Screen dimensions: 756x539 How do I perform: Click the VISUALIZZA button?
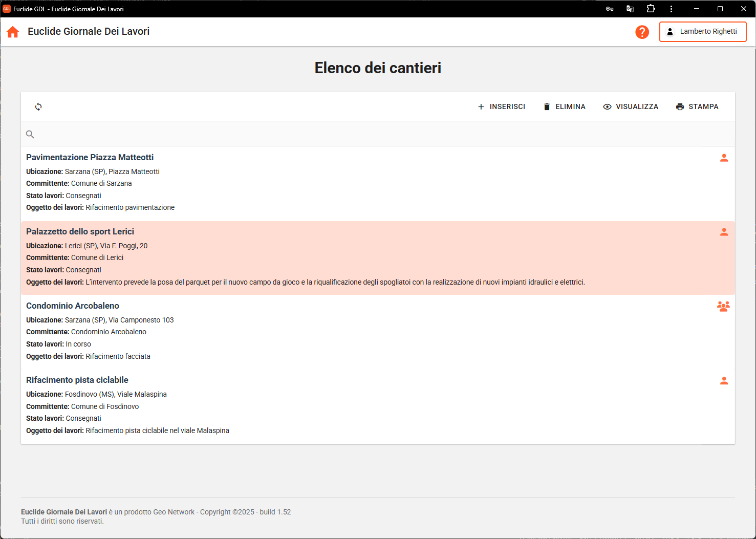coord(631,106)
